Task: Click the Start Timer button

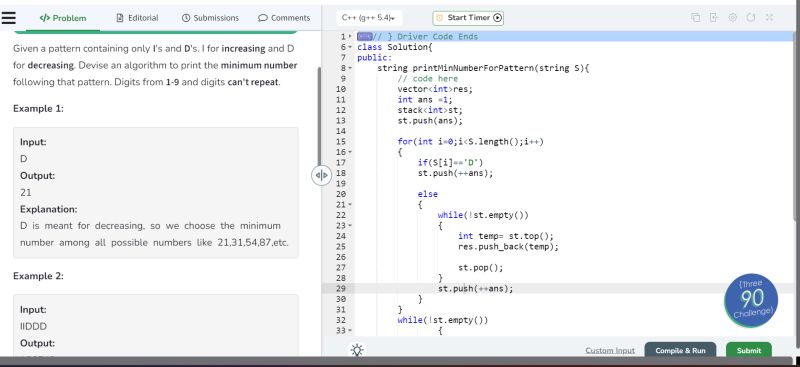Action: (x=468, y=18)
